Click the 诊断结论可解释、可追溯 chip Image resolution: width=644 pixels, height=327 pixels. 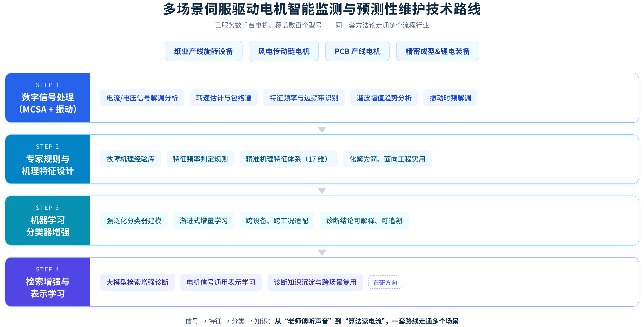pyautogui.click(x=364, y=221)
